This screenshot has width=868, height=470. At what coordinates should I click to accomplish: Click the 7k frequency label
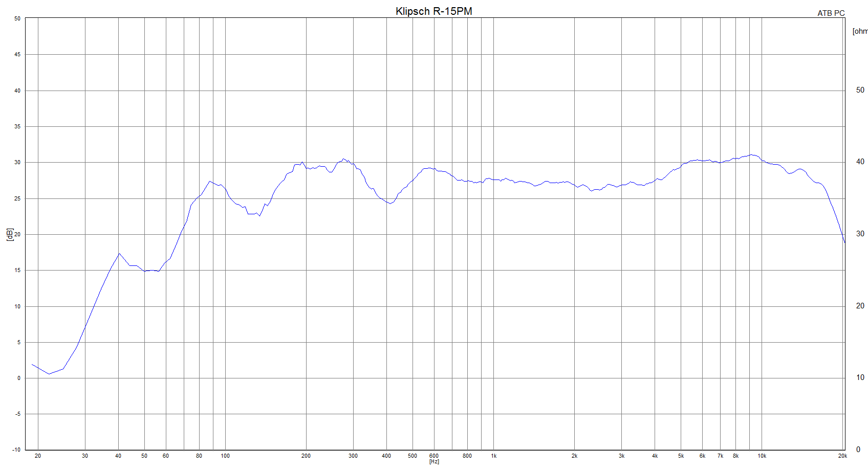pos(721,456)
